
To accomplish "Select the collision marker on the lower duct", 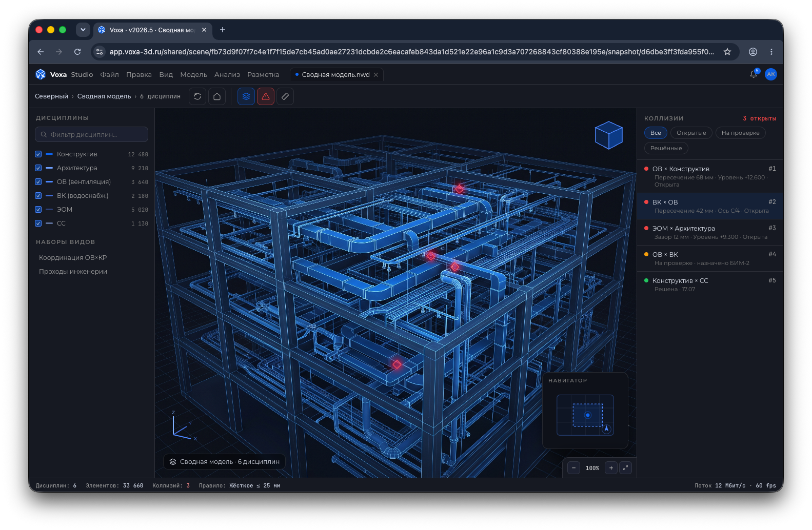I will (x=397, y=364).
